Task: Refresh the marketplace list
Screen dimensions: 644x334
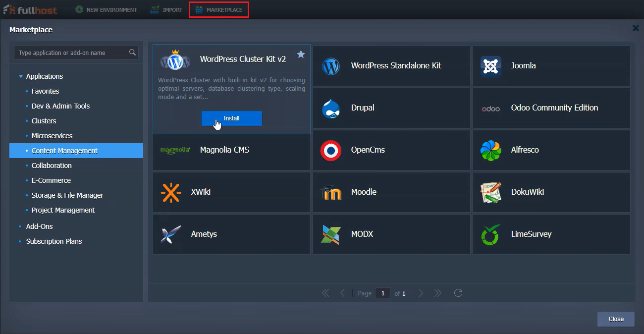Action: (x=458, y=293)
